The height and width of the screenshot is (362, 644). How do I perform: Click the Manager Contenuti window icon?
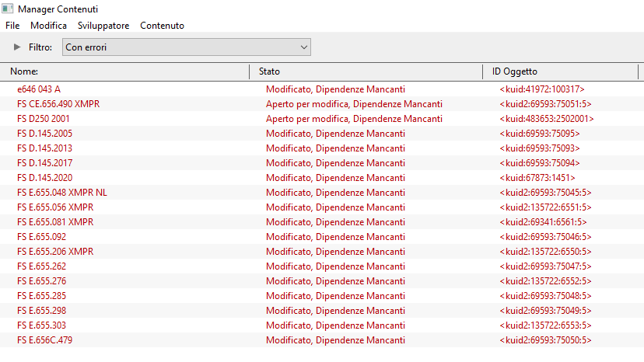coord(8,9)
